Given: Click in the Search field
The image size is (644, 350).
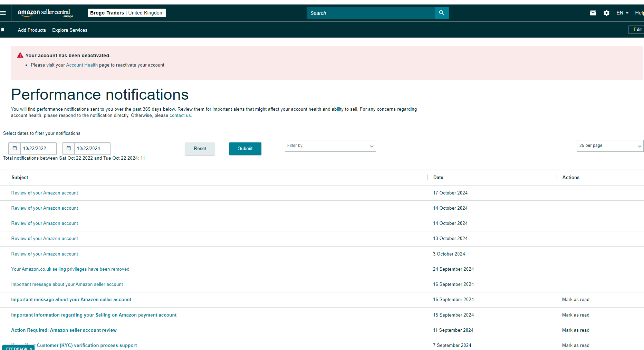Looking at the screenshot, I should pyautogui.click(x=371, y=13).
